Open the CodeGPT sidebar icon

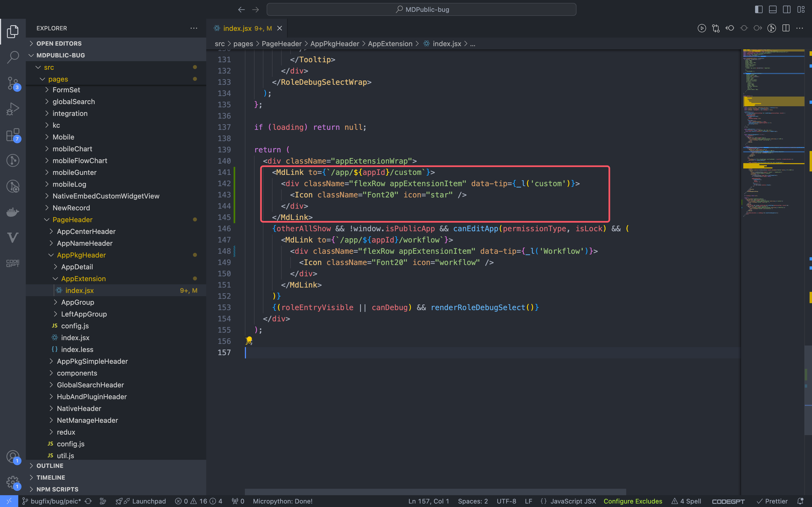tap(13, 263)
